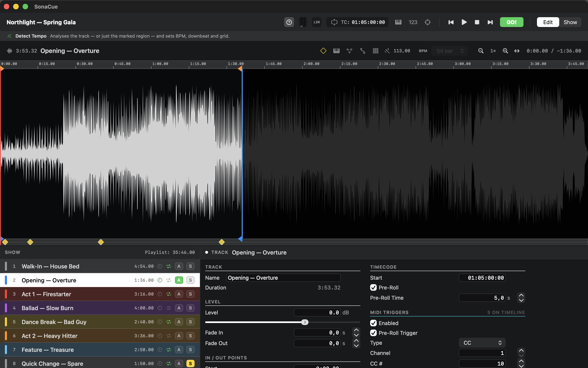Increase Fade Out with up arrow
Viewport: 588px width, 368px height.
356,340
